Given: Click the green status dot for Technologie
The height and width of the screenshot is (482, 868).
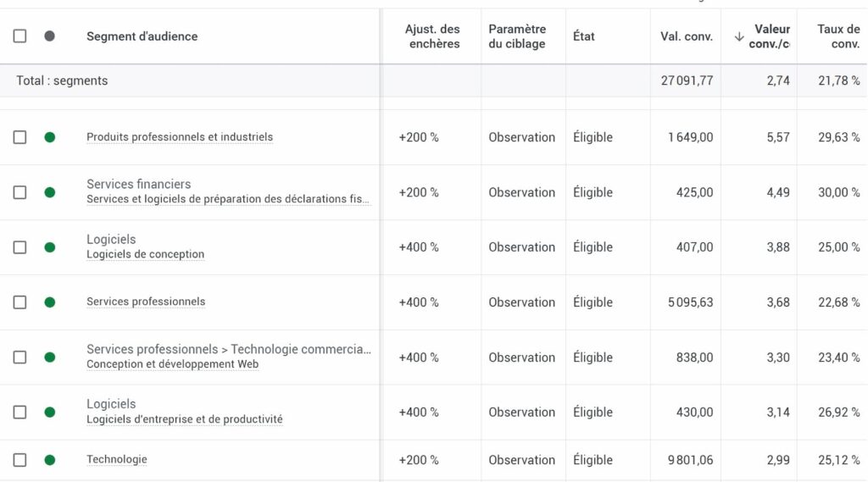Looking at the screenshot, I should (x=50, y=460).
